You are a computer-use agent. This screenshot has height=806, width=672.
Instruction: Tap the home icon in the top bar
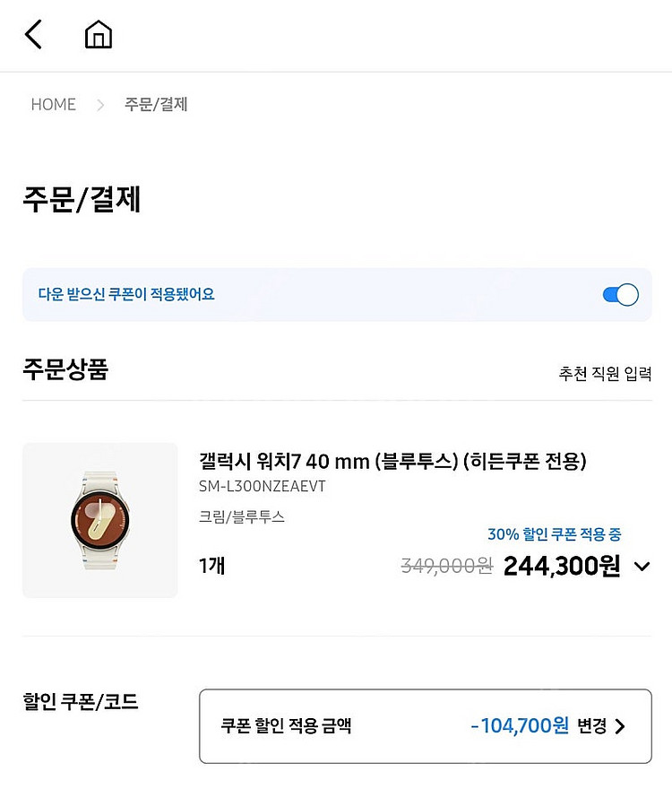(x=99, y=34)
